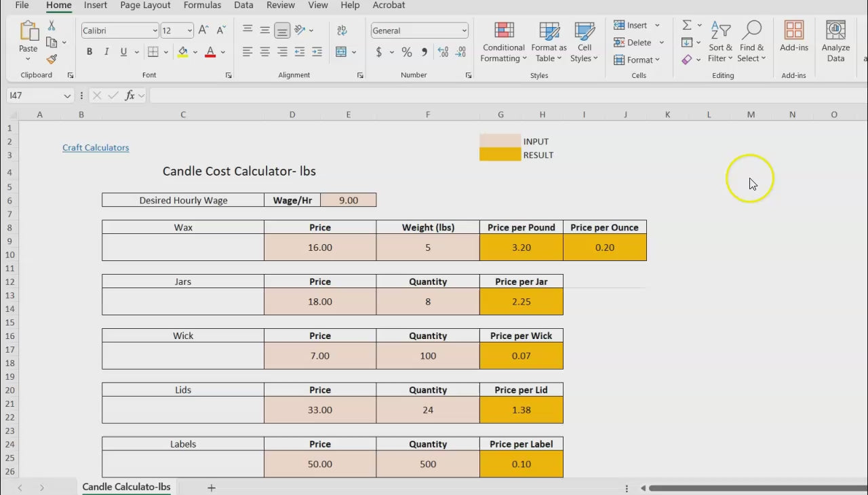Viewport: 868px width, 495px height.
Task: Switch to the Formulas ribbon tab
Action: [x=202, y=5]
